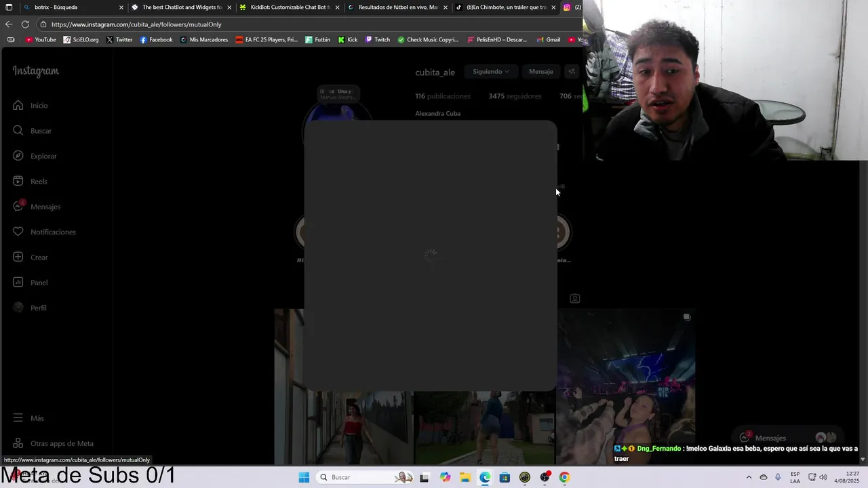
Task: Select the tagged posts tab icon
Action: point(575,298)
